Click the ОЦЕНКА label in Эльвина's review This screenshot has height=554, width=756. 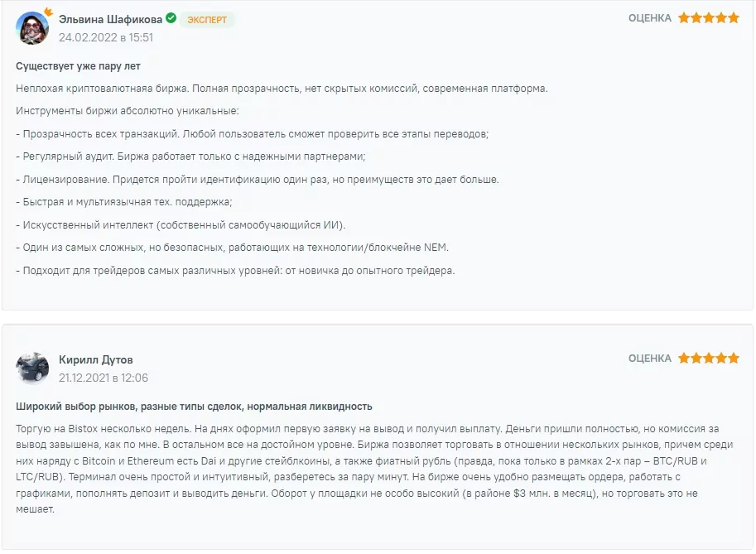click(x=649, y=17)
